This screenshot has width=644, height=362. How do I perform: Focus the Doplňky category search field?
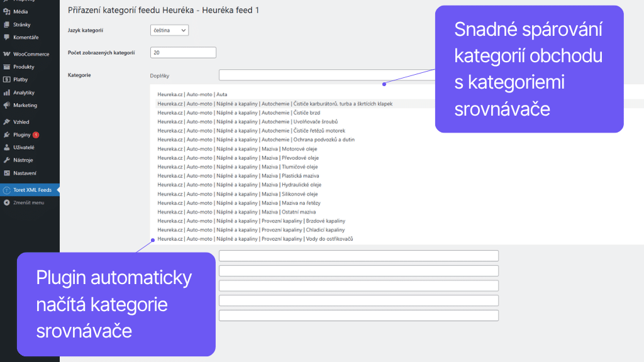(327, 75)
